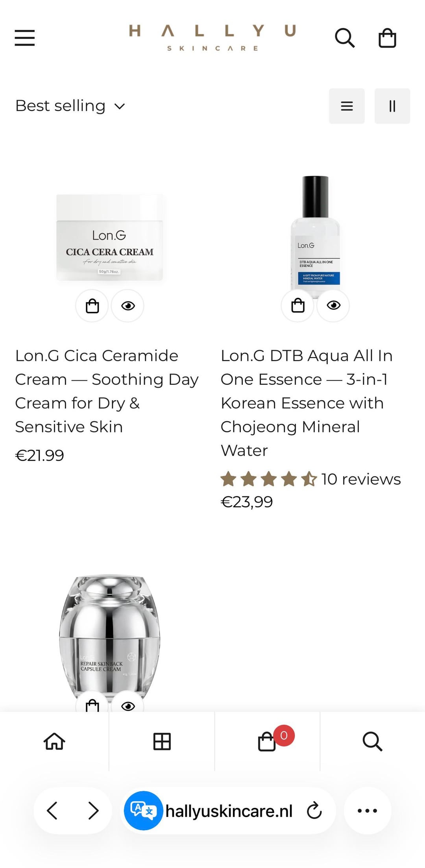This screenshot has height=868, width=425.
Task: Go back to previous browser page
Action: [53, 811]
